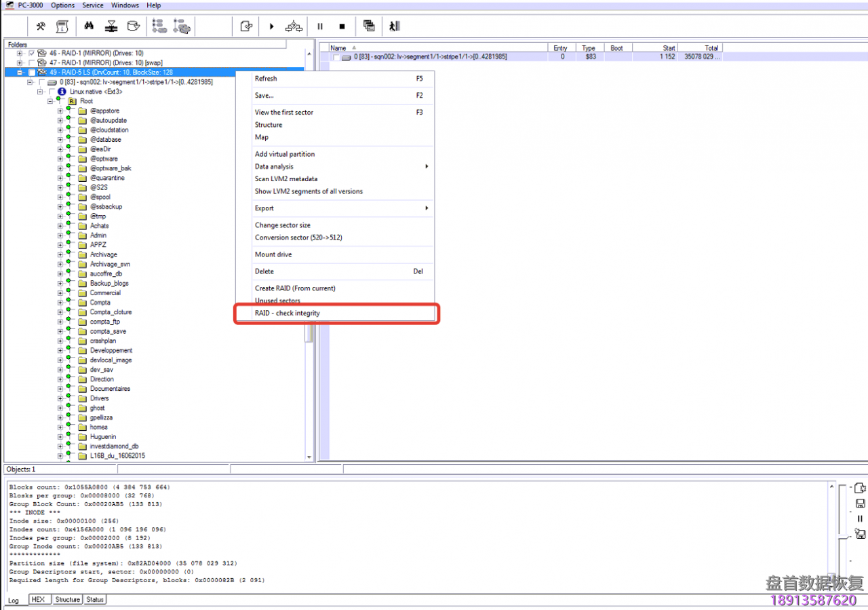868x610 pixels.
Task: Select 'RAID - check integrity' from context menu
Action: 287,313
